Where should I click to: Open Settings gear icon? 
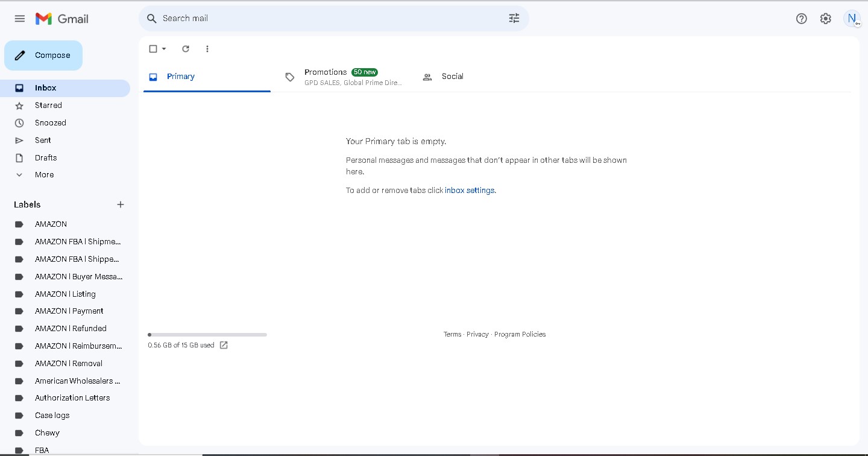tap(826, 19)
